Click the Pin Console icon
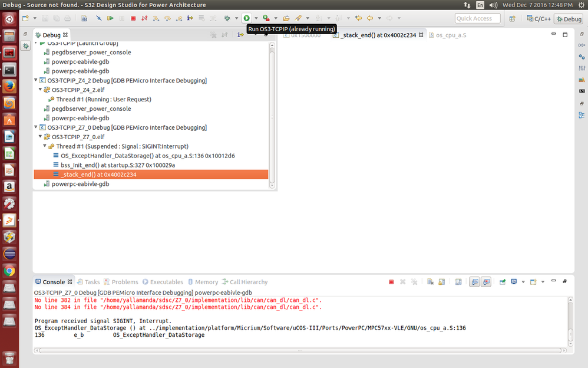Image resolution: width=588 pixels, height=368 pixels. 503,282
